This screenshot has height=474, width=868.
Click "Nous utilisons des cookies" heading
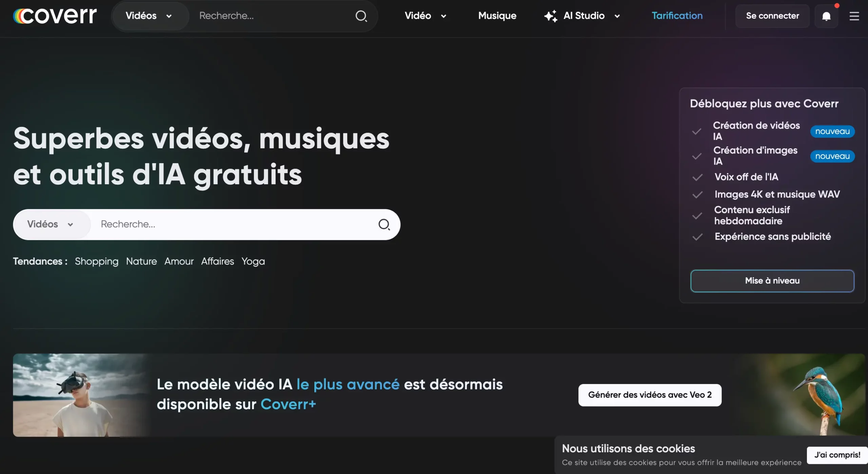point(628,449)
